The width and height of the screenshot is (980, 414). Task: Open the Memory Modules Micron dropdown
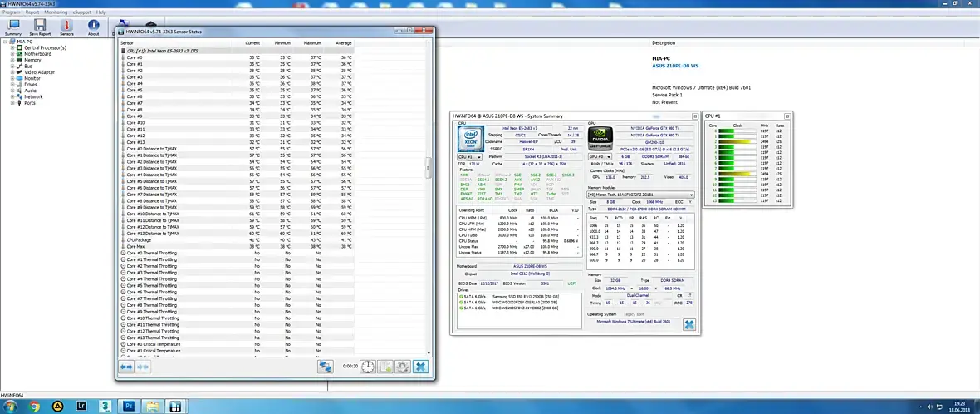(x=641, y=195)
